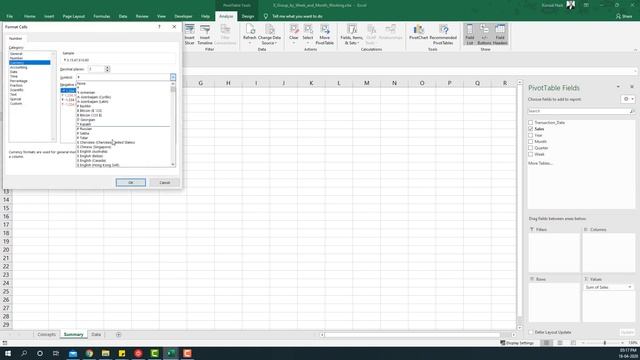Click the Share icon at top right

pyautogui.click(x=624, y=16)
